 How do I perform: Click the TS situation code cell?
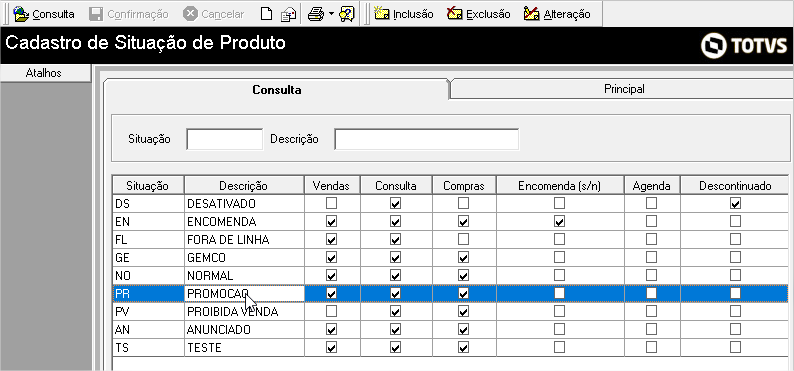[x=148, y=348]
